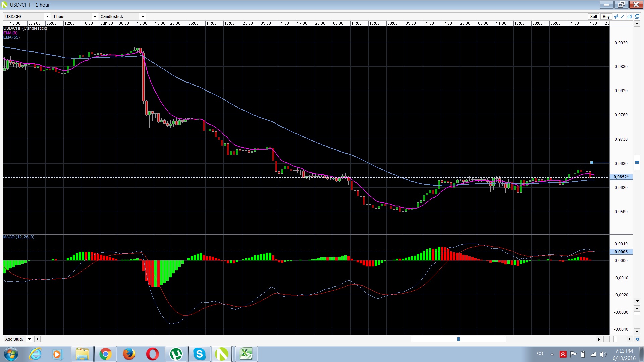The height and width of the screenshot is (362, 644).
Task: Select the draw trend line tool
Action: pos(623,16)
